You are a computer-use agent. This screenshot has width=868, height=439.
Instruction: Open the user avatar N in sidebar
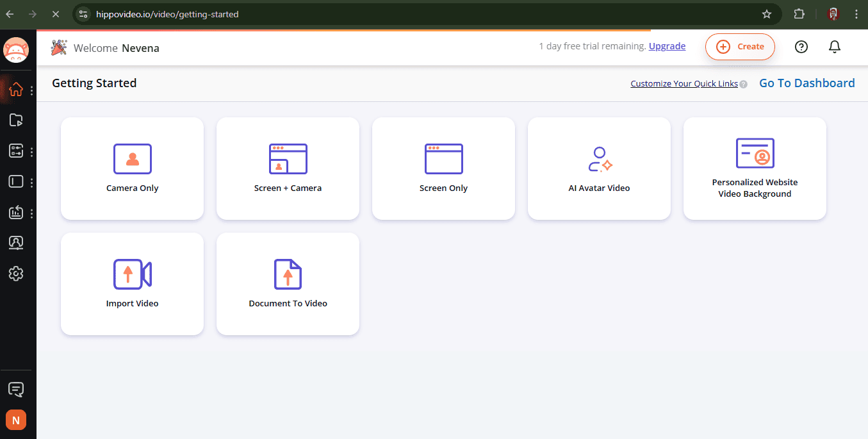point(16,420)
